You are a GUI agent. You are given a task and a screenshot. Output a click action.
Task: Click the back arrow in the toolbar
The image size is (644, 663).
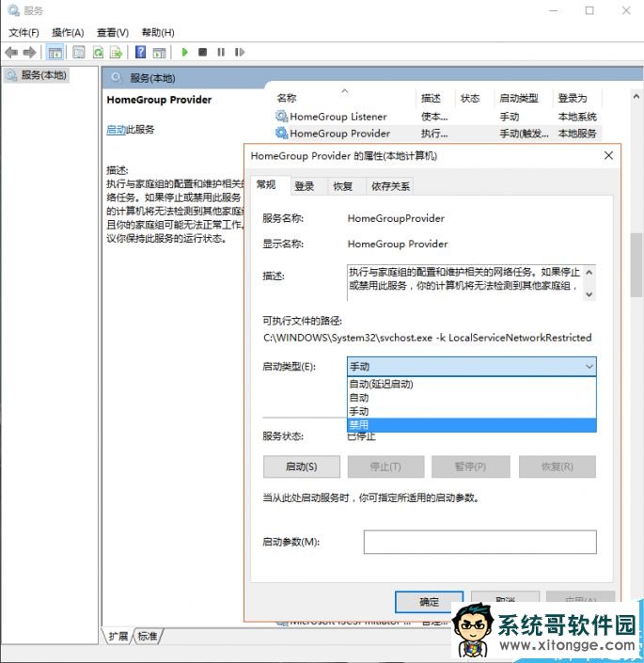coord(11,53)
